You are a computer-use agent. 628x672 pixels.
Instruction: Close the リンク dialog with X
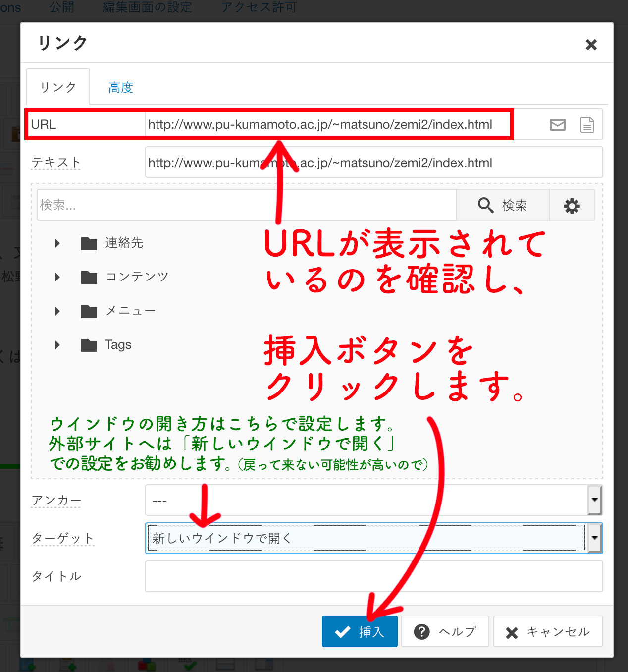(x=591, y=45)
